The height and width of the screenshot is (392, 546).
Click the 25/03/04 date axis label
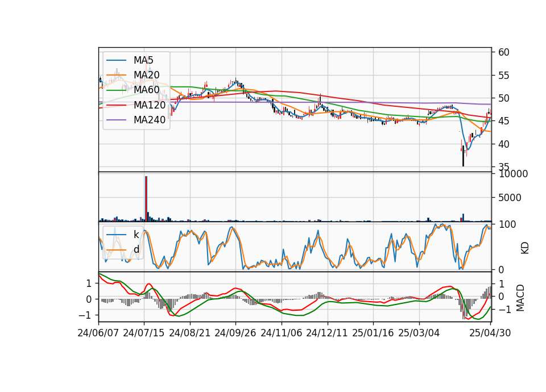click(419, 333)
